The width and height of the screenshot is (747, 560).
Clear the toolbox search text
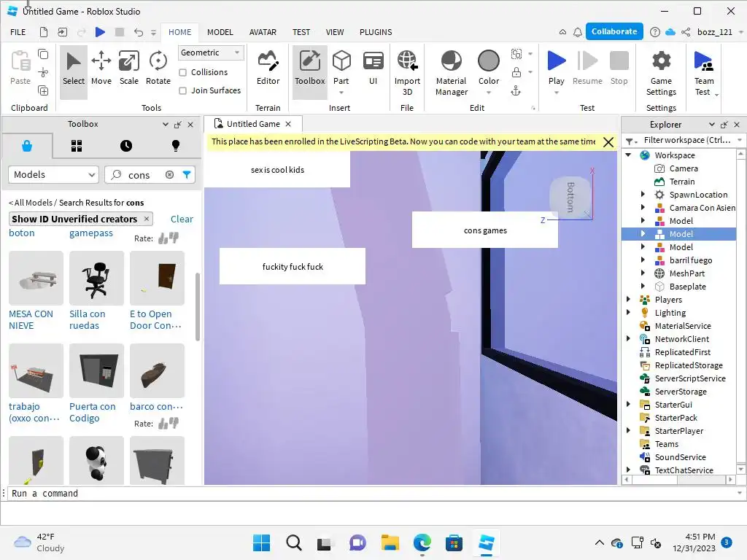tap(169, 175)
